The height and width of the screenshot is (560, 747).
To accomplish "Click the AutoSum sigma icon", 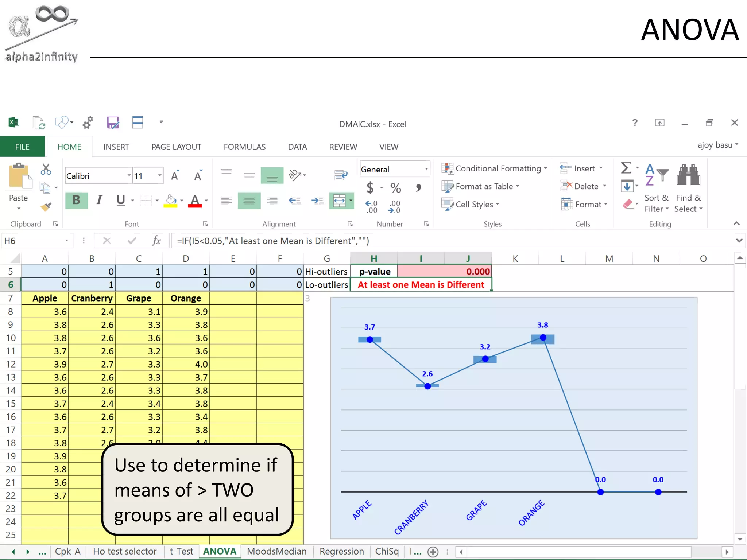I will [626, 168].
